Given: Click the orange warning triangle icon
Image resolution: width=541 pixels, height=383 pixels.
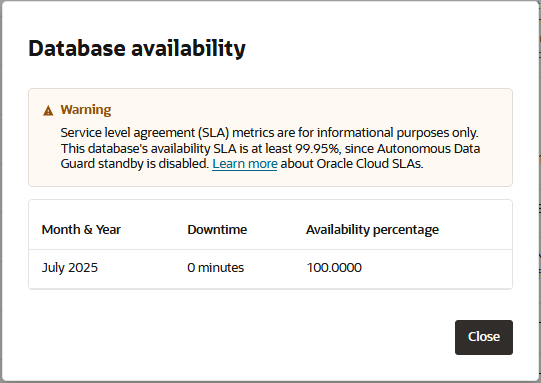Looking at the screenshot, I should coord(48,111).
